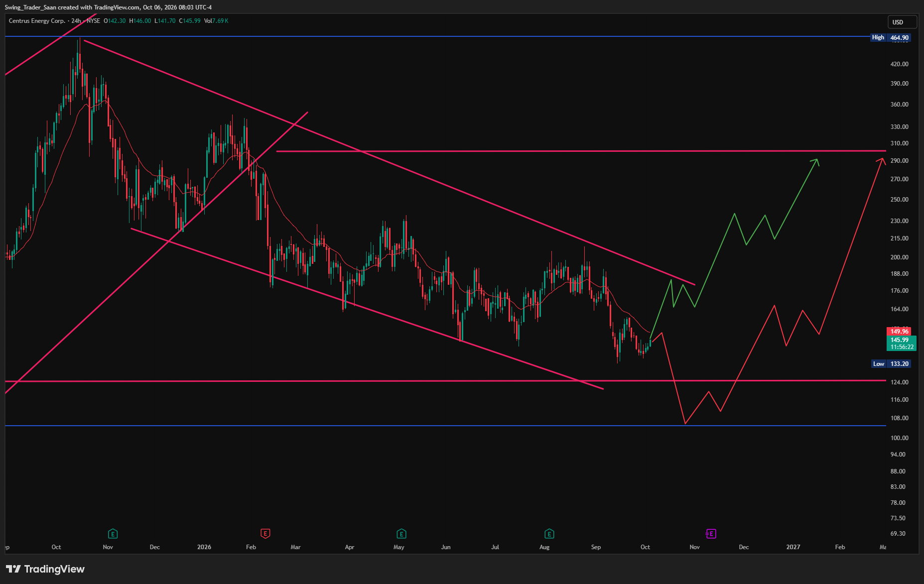
Task: Open the USD currency selector
Action: tap(902, 22)
